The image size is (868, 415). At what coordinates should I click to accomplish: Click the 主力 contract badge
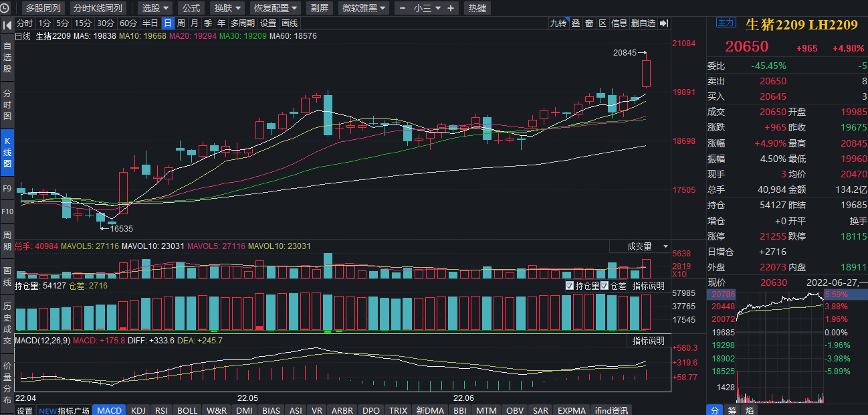[x=726, y=23]
